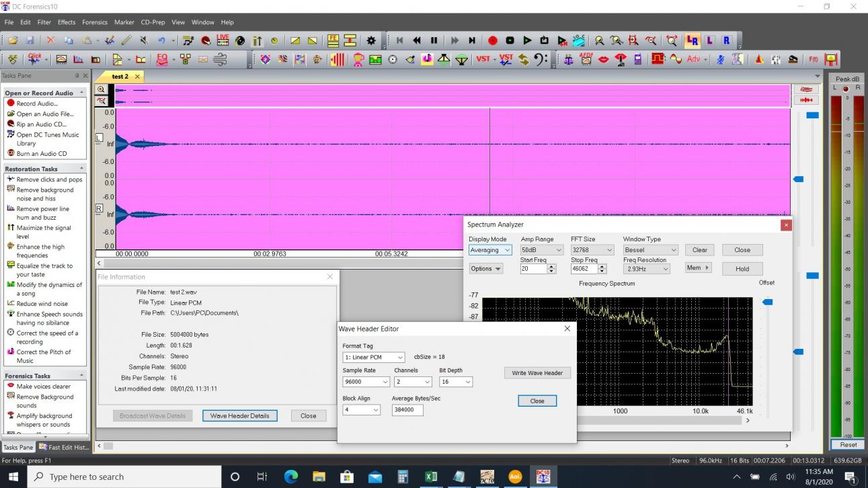The height and width of the screenshot is (488, 868).
Task: Open the Marker menu
Action: pos(124,22)
